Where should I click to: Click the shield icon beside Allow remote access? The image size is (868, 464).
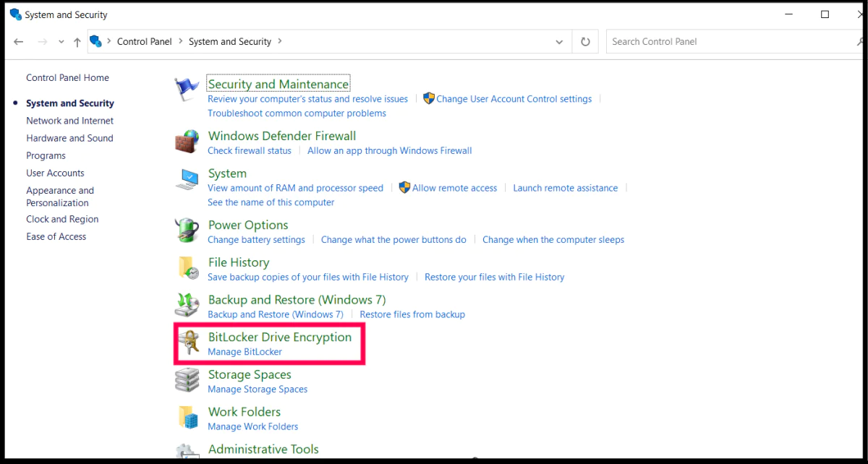click(405, 188)
